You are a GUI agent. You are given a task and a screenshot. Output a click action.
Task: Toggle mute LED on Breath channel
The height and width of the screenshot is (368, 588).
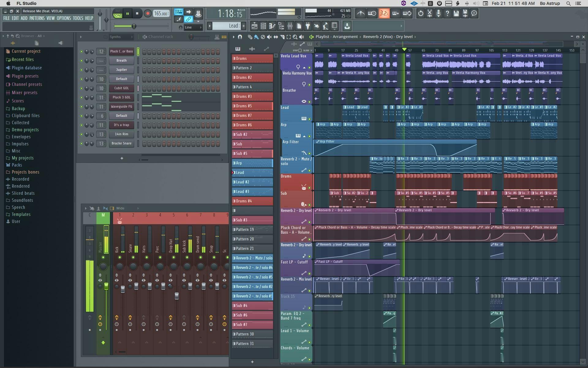[81, 61]
